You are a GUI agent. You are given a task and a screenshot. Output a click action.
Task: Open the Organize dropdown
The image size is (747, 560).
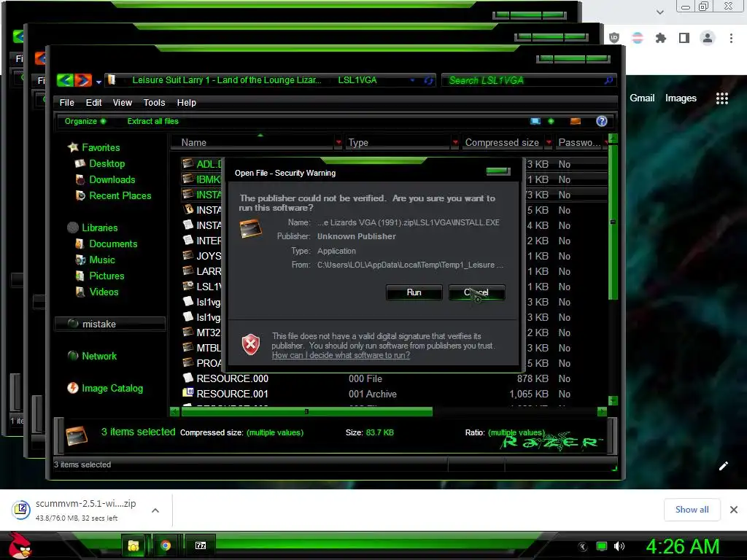85,121
